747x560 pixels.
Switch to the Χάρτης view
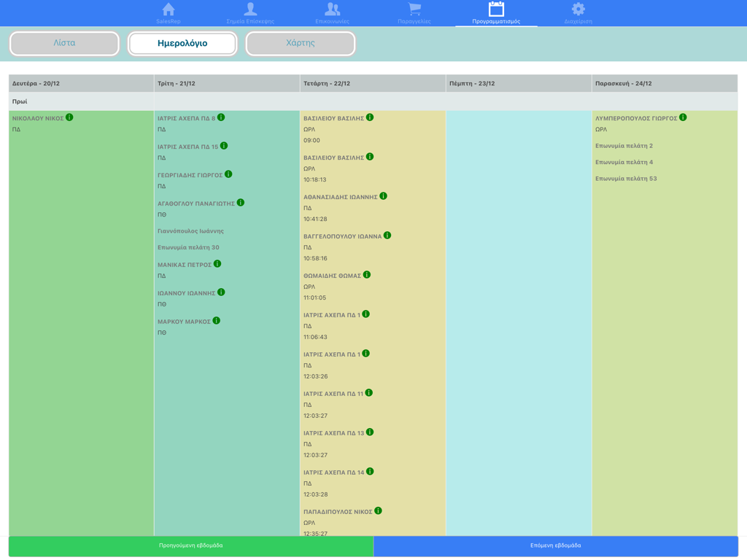(300, 43)
